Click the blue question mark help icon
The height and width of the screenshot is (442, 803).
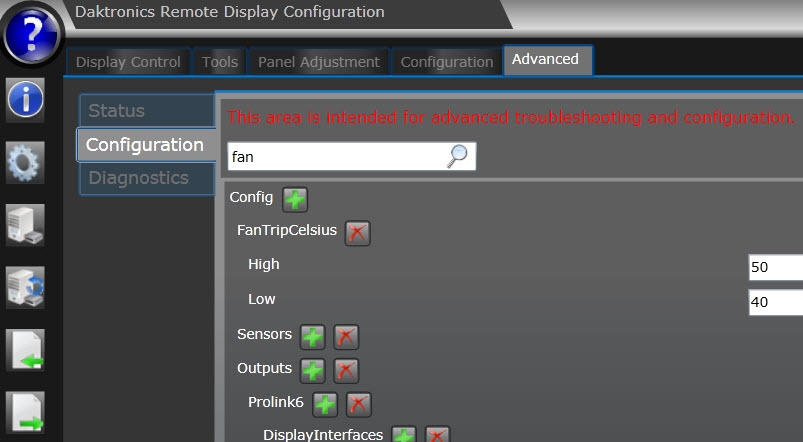33,36
